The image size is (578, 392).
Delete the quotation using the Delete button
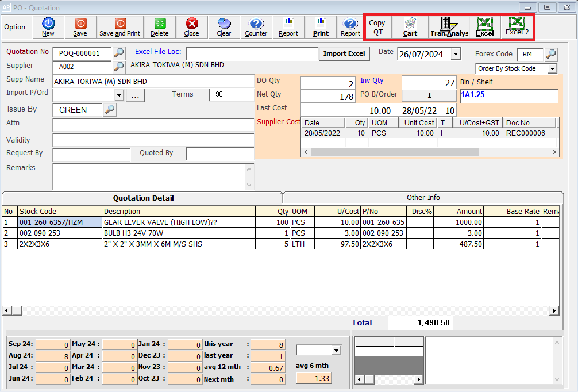click(160, 27)
